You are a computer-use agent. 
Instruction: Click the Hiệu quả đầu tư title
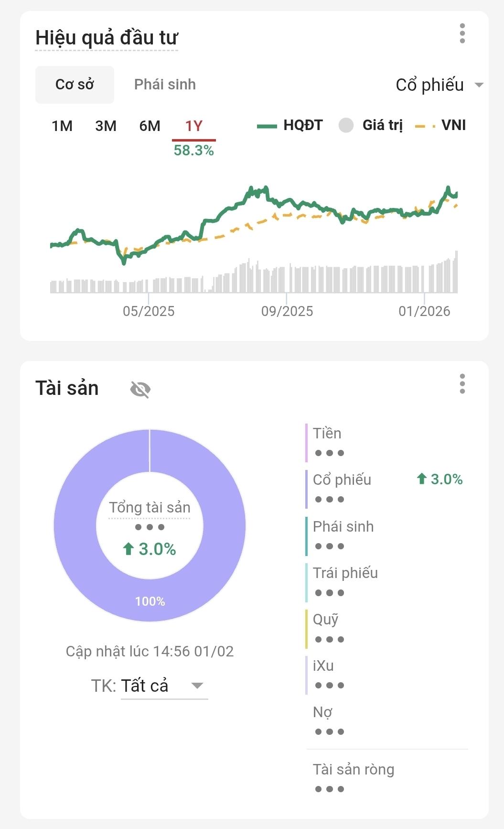click(x=107, y=38)
